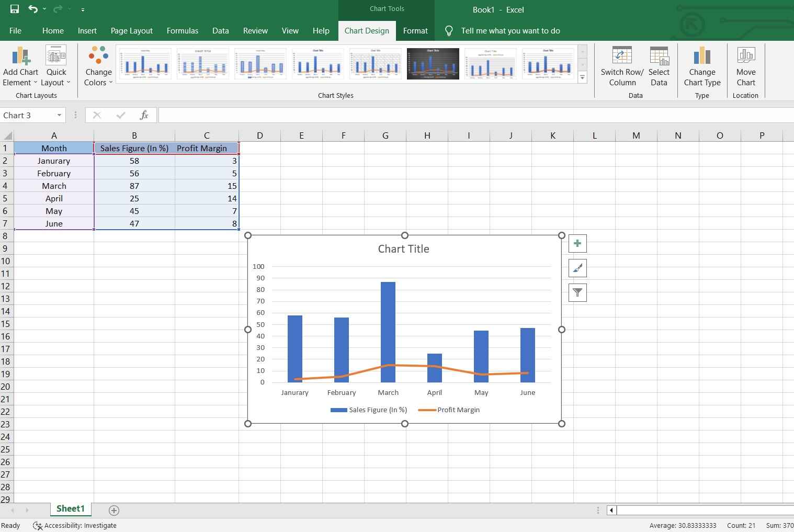Click Switch Row/Column button
This screenshot has height=532, width=794.
tap(622, 66)
